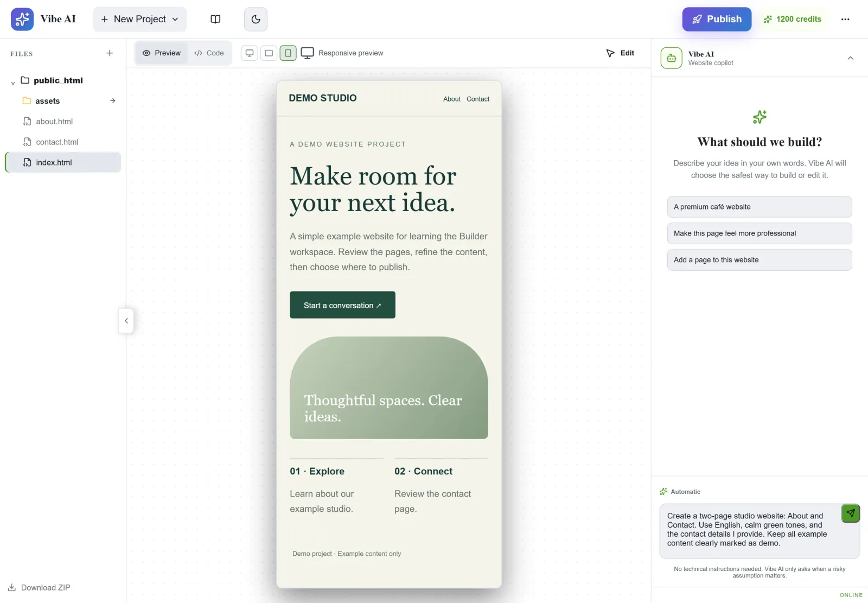Image resolution: width=868 pixels, height=603 pixels.
Task: Switch to the Code tab
Action: (x=209, y=53)
